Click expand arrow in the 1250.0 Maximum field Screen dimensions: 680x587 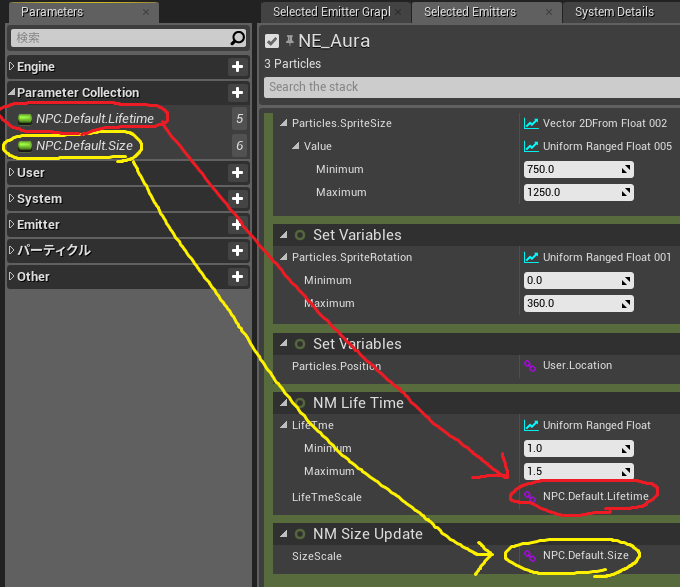pos(626,192)
